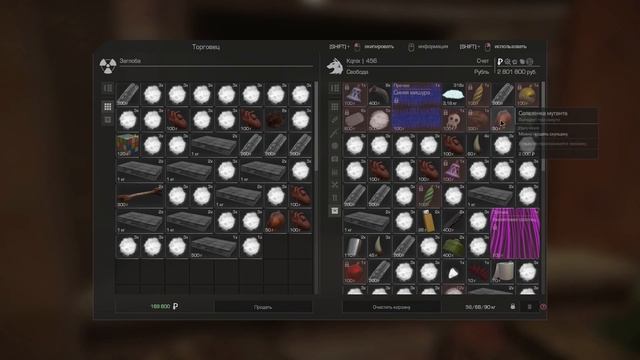Screen dimensions: 640x360
Task: Click the Продать sell button
Action: [x=263, y=307]
